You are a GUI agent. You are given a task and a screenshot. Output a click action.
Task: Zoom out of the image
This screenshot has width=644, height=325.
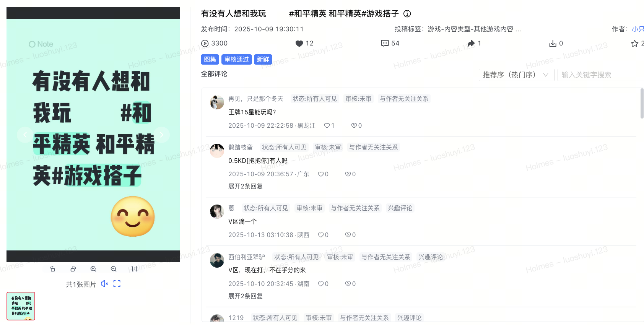coord(114,269)
